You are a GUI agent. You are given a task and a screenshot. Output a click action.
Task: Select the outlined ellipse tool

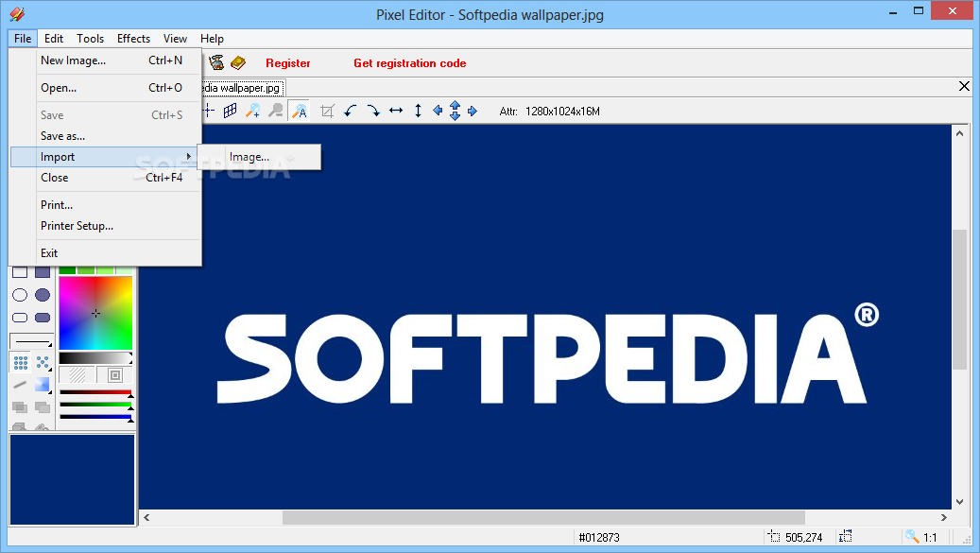point(20,295)
